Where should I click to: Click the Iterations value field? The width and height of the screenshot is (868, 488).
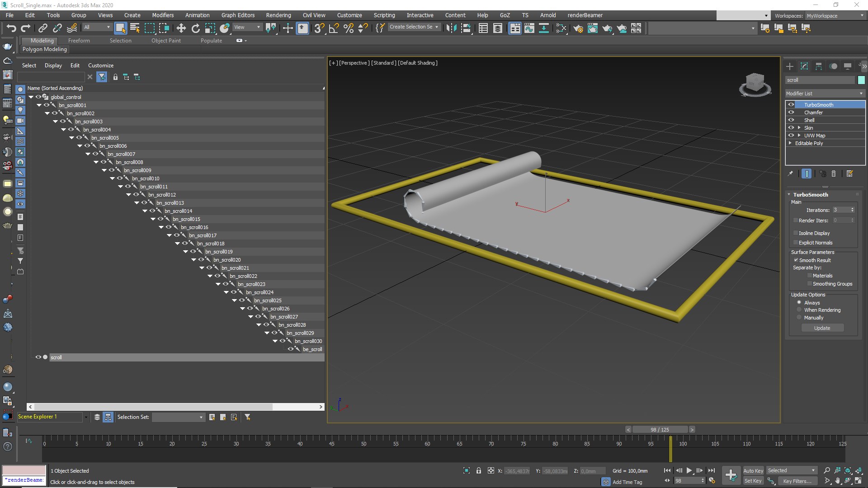[x=841, y=210]
